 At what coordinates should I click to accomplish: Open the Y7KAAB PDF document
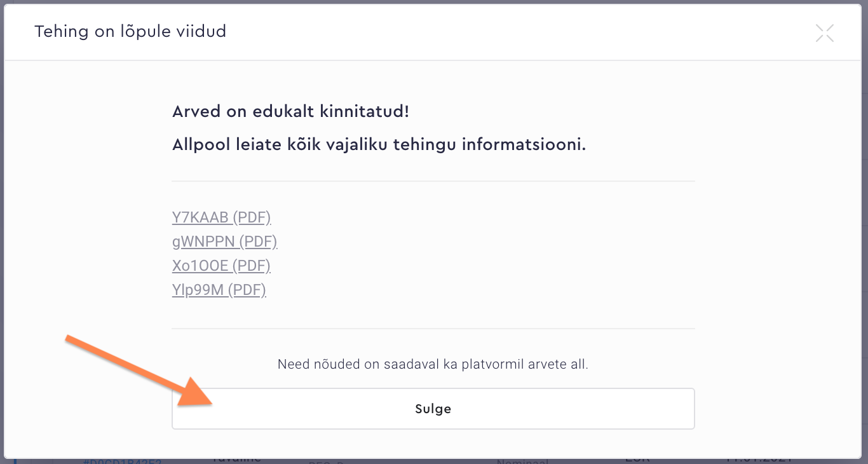[x=221, y=217]
